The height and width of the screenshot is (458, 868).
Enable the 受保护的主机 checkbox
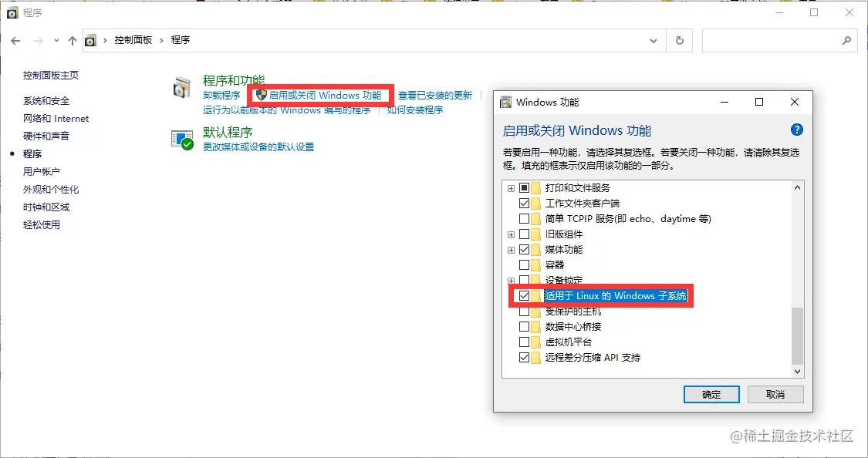coord(524,312)
